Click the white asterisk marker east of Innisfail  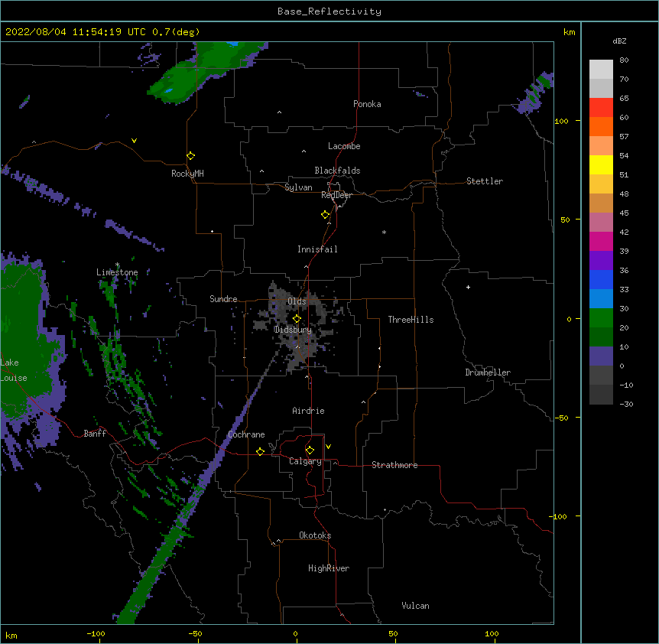(x=384, y=232)
